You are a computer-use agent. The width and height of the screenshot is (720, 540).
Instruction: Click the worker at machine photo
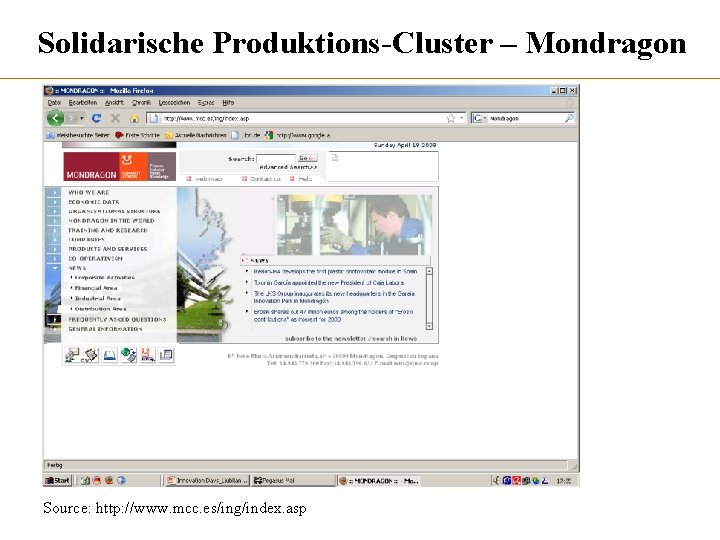[354, 225]
